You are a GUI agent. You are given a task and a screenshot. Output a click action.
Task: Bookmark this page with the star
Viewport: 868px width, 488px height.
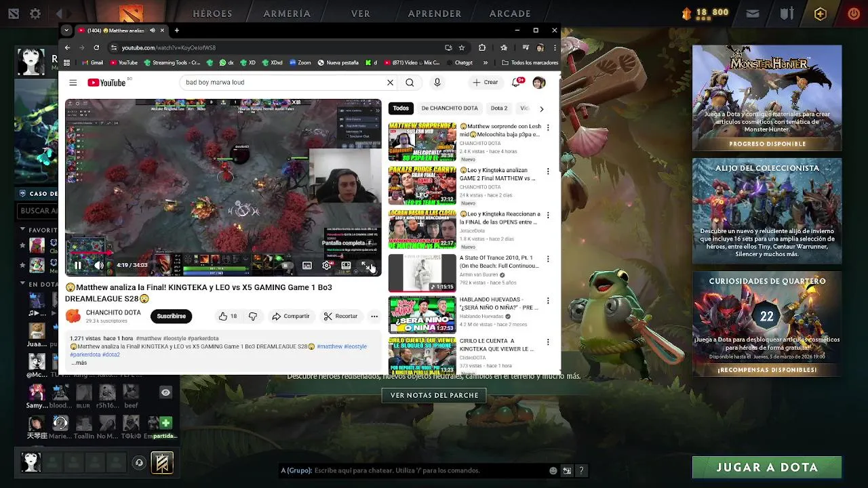462,47
